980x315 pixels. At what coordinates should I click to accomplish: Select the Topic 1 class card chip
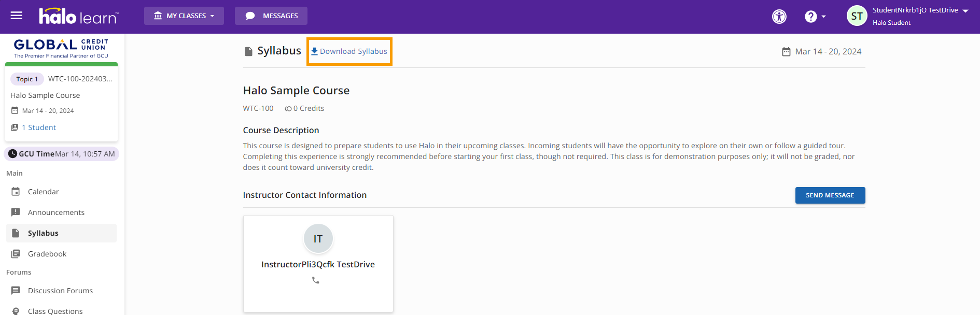click(x=27, y=79)
